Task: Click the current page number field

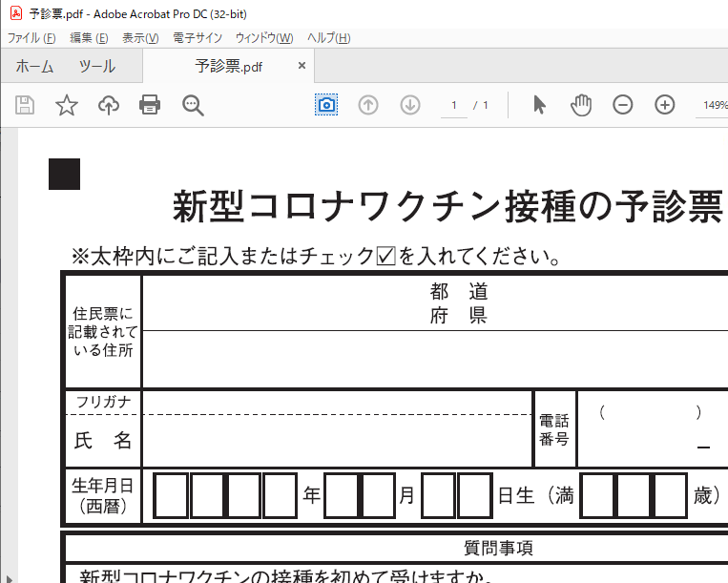Action: (454, 105)
